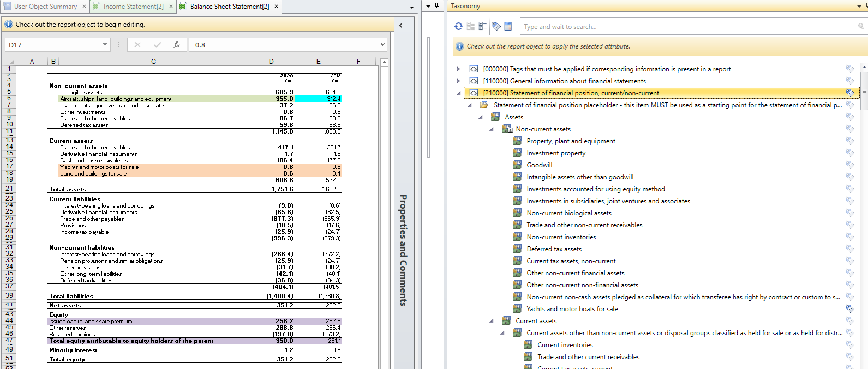
Task: Click Land and buildings for sale cell
Action: (x=153, y=173)
